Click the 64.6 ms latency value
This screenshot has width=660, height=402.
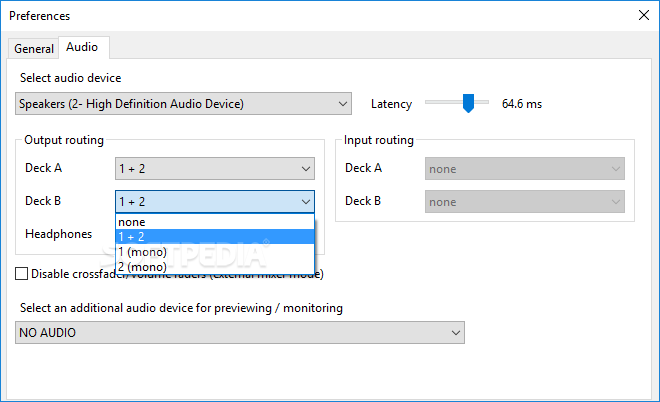coord(522,103)
